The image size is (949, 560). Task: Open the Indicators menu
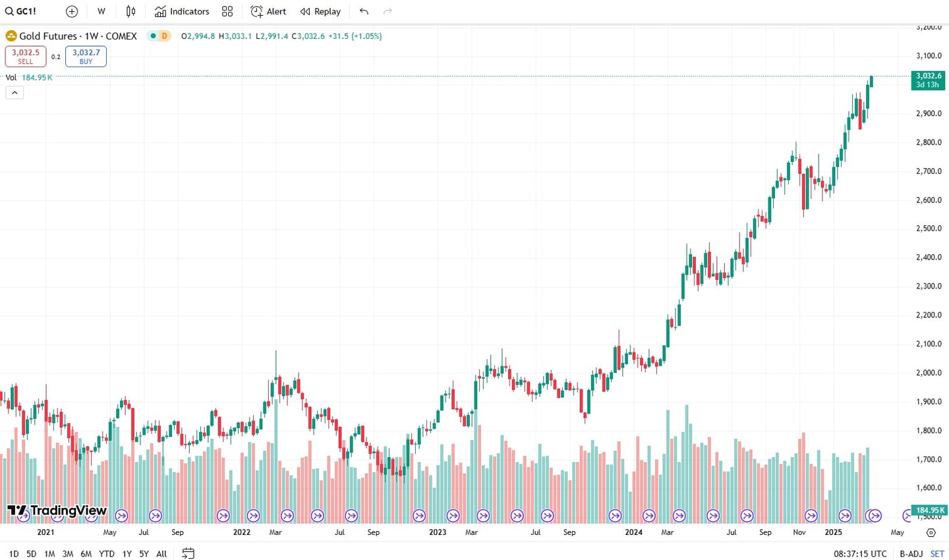[181, 11]
